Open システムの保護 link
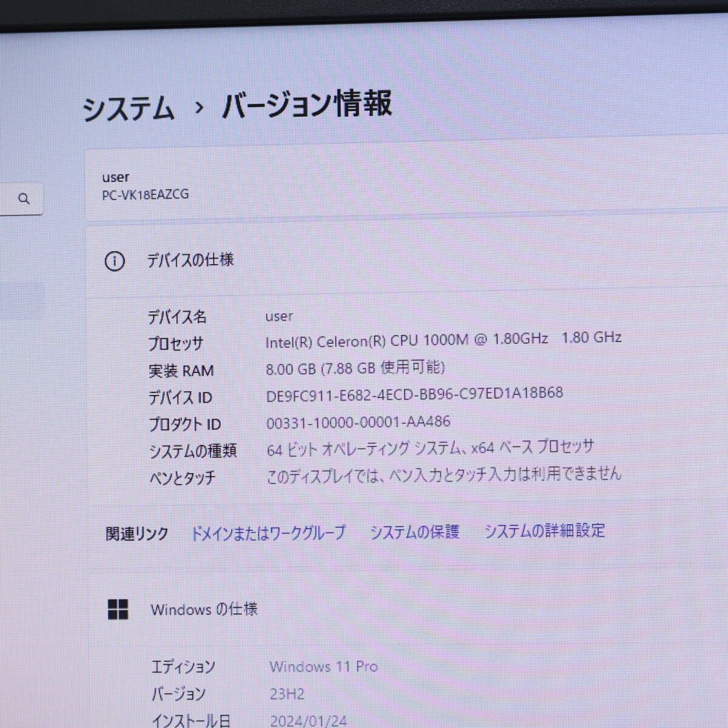 point(415,532)
